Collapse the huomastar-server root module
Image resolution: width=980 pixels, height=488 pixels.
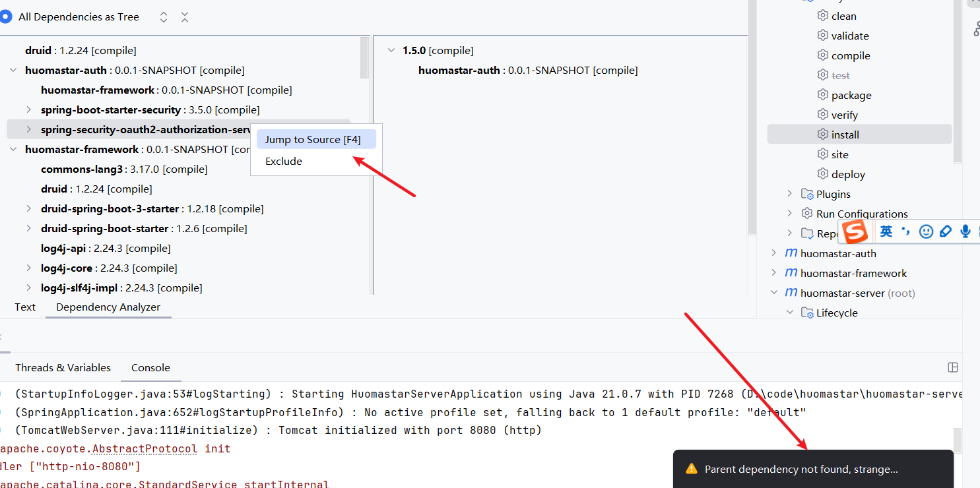774,293
